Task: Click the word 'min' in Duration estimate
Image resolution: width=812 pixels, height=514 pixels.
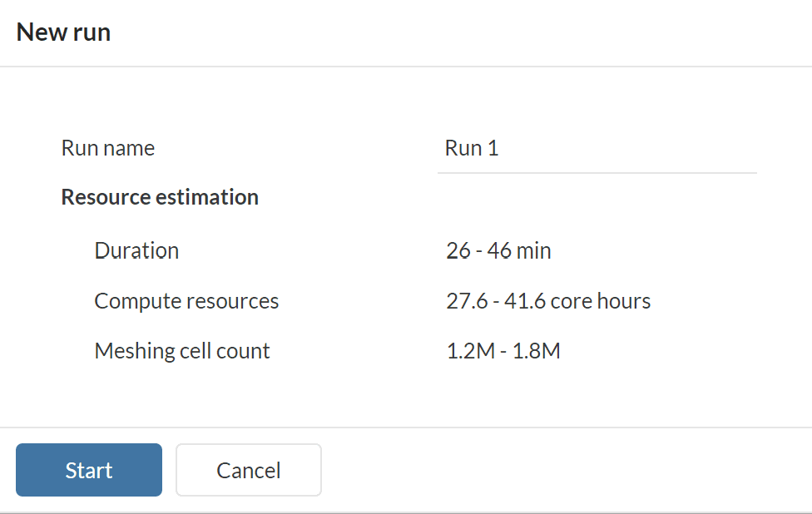Action: click(x=533, y=250)
